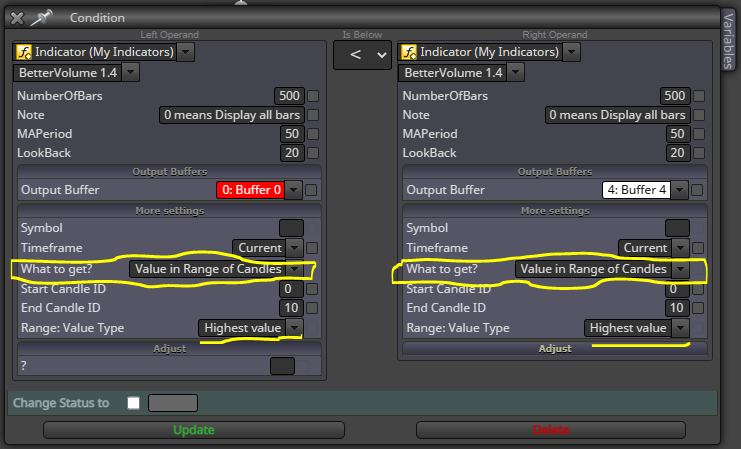The width and height of the screenshot is (741, 449).
Task: Click the left operand Indicator function icon
Action: [x=24, y=52]
